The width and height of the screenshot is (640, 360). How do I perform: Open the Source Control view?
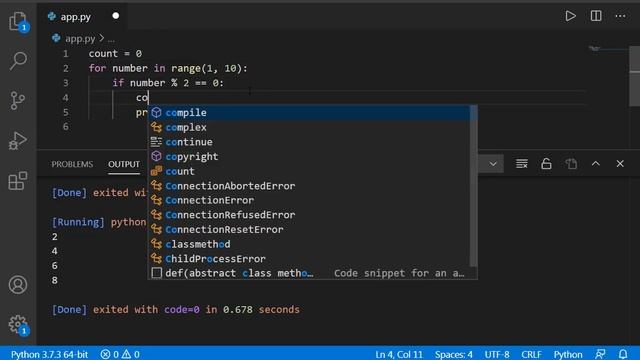coord(18,100)
